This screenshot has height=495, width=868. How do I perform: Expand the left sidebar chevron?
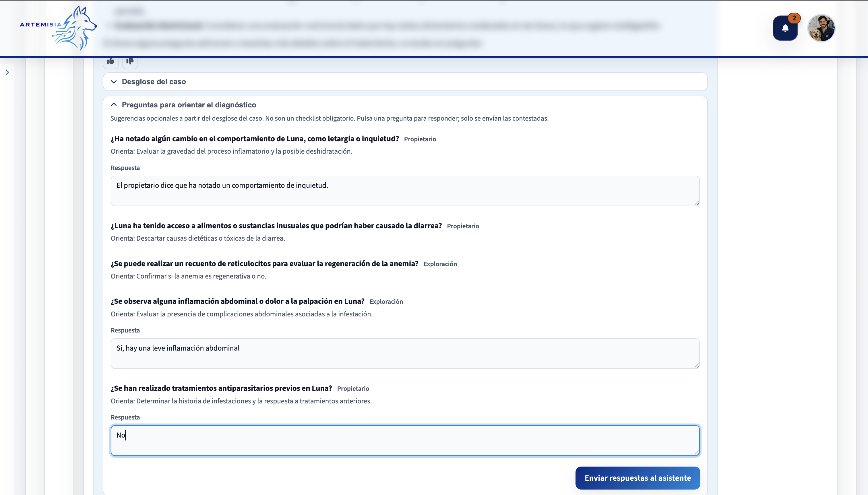[7, 72]
